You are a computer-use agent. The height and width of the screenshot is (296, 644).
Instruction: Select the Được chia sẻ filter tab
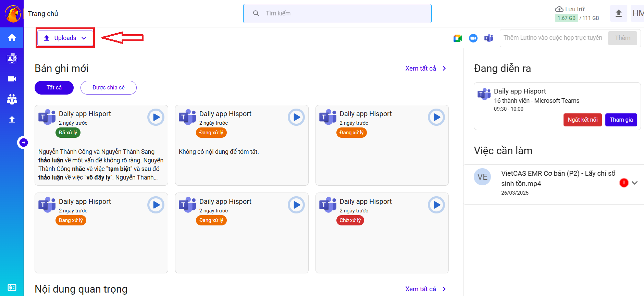(x=109, y=88)
